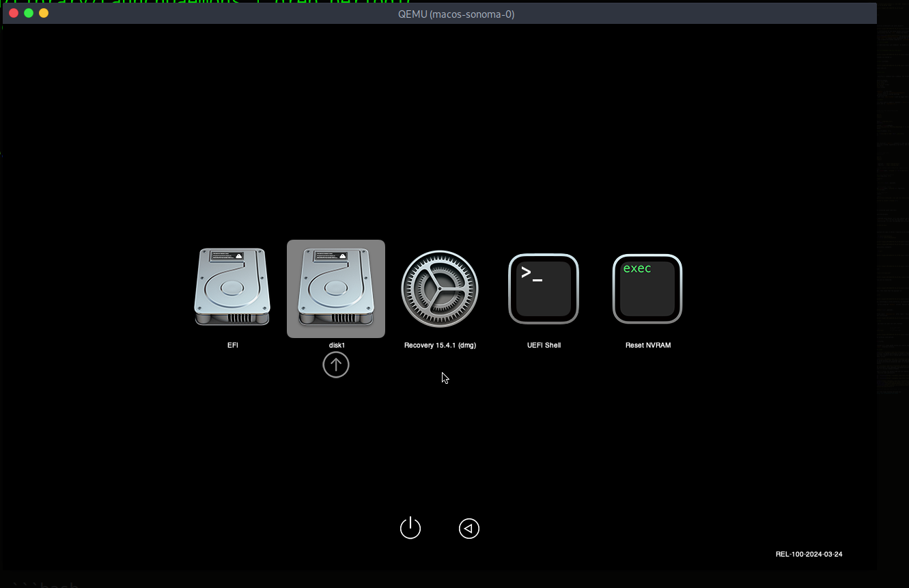Click the yellow window control button

(x=44, y=13)
